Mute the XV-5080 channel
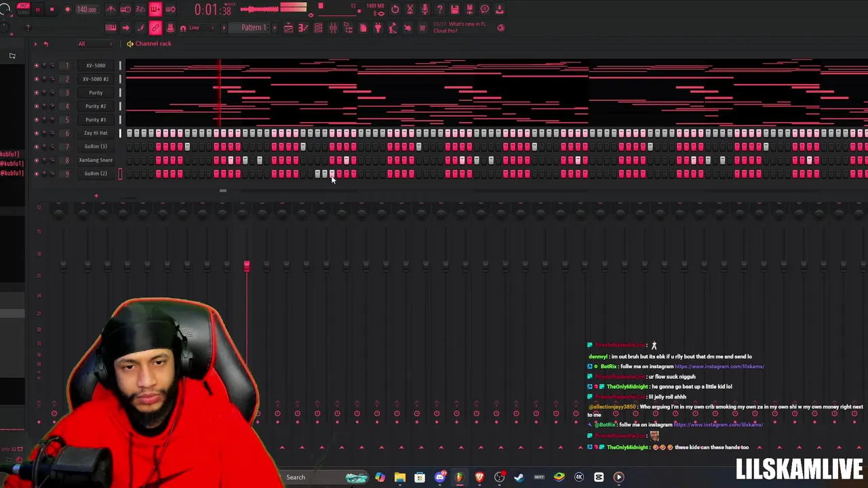Image resolution: width=868 pixels, height=488 pixels. tap(37, 66)
